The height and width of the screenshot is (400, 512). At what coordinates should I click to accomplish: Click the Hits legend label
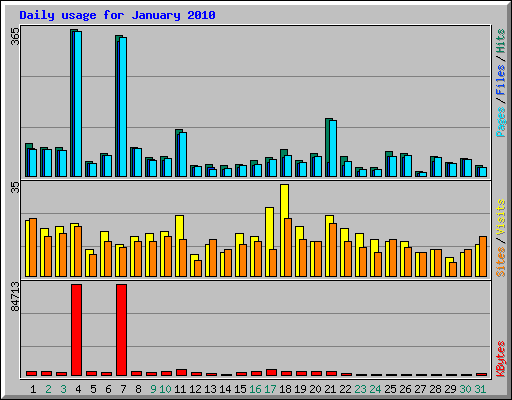click(501, 41)
